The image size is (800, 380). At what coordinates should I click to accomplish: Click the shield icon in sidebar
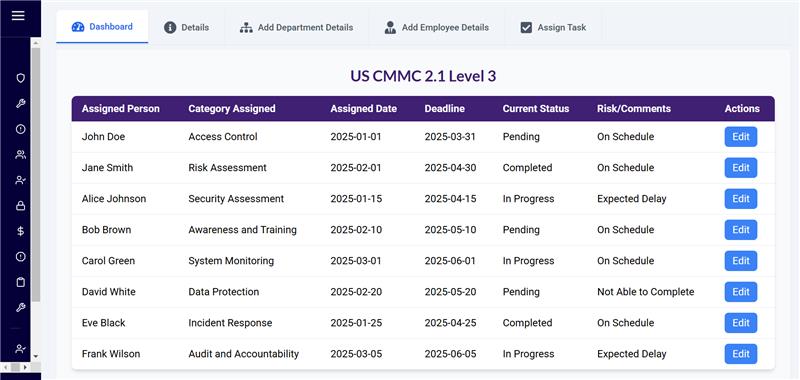coord(20,78)
